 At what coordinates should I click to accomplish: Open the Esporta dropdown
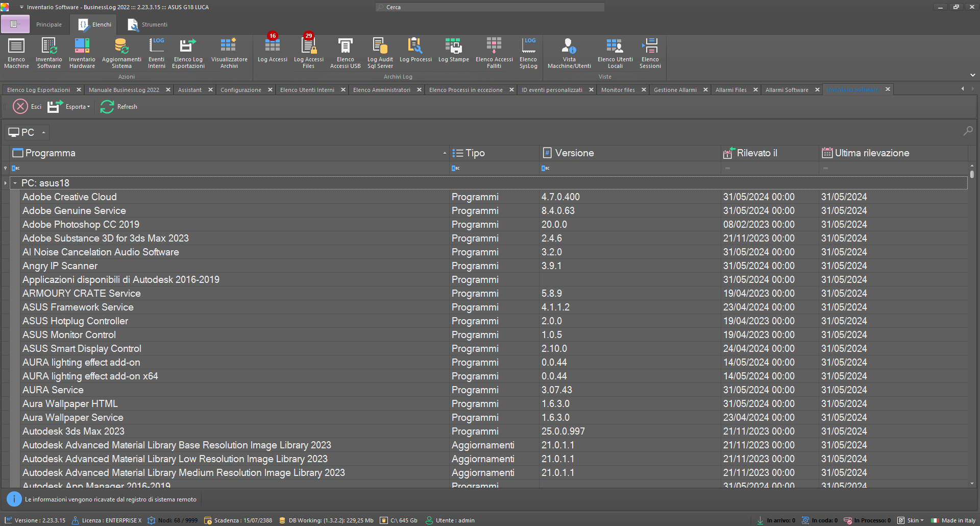[69, 107]
